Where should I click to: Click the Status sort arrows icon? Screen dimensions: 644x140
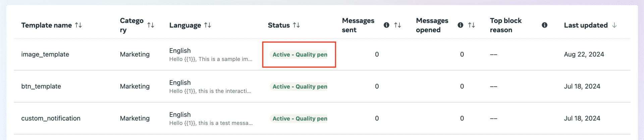click(296, 25)
